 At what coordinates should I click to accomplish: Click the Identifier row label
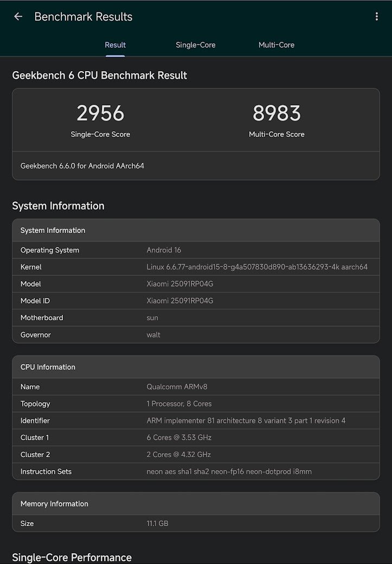(35, 421)
